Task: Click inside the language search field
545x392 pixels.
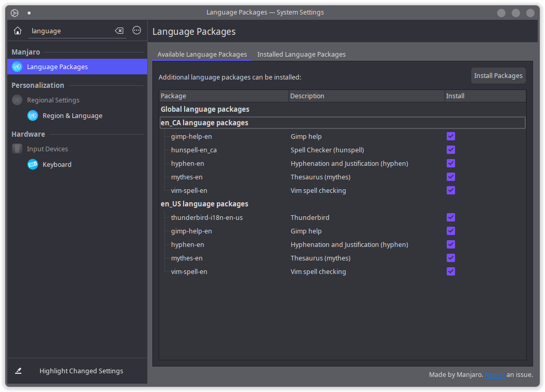Action: (x=73, y=31)
